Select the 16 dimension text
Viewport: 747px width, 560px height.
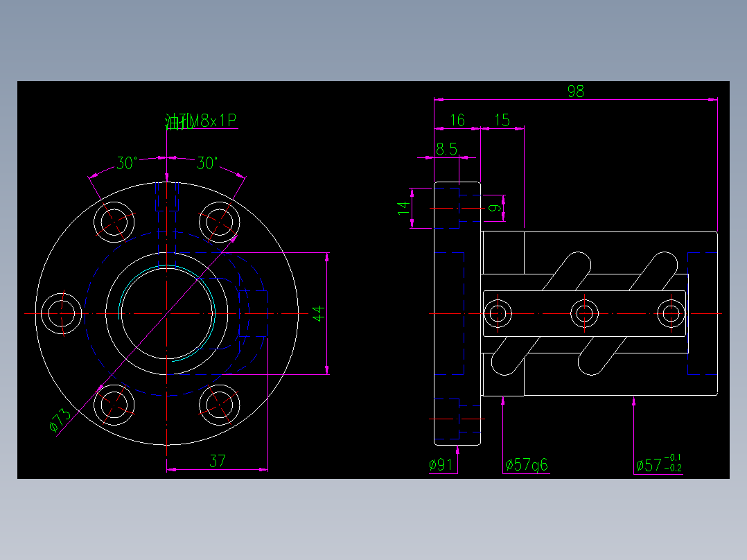457,120
